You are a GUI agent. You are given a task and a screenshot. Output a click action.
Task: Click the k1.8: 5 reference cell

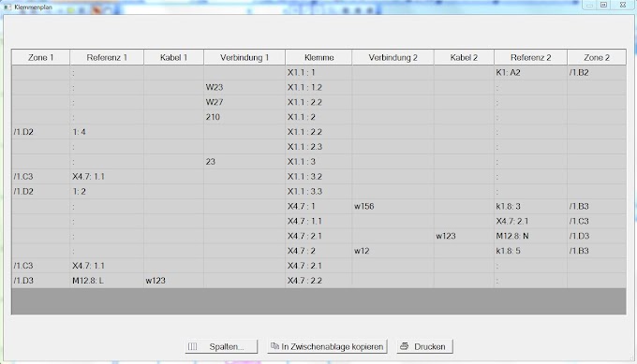[530, 251]
